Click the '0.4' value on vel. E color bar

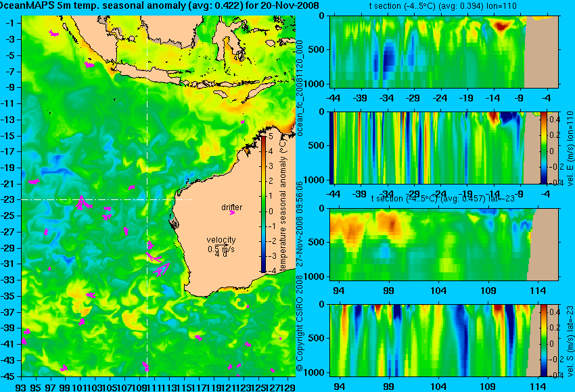tap(555, 120)
